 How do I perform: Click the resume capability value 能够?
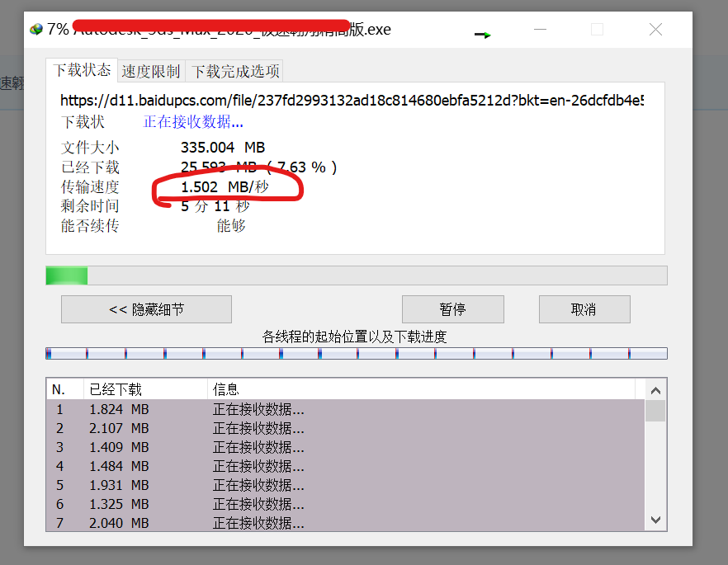click(x=231, y=226)
